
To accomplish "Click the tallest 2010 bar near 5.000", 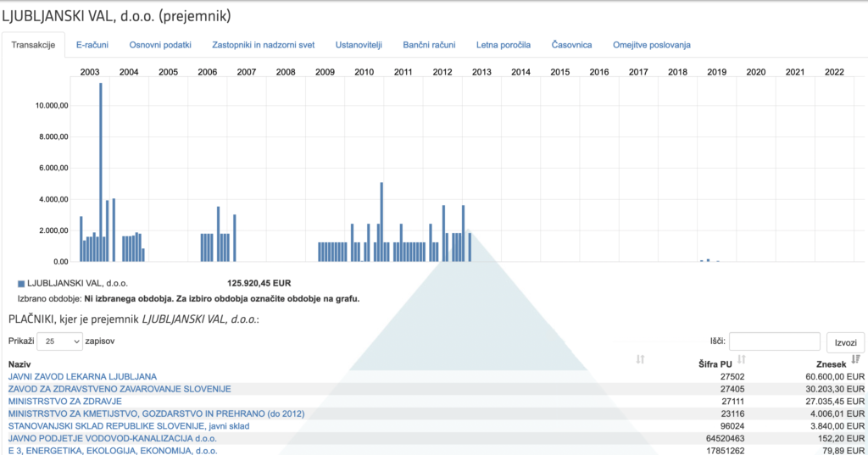I will 381,221.
